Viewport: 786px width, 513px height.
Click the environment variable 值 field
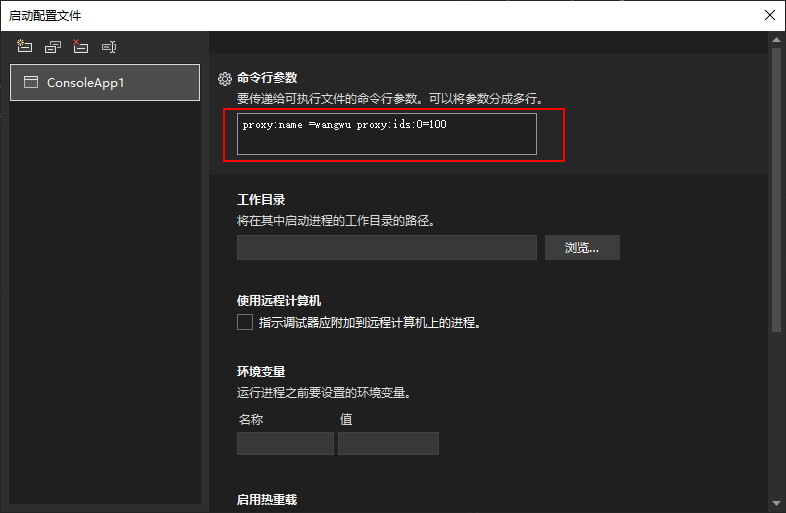pyautogui.click(x=388, y=443)
